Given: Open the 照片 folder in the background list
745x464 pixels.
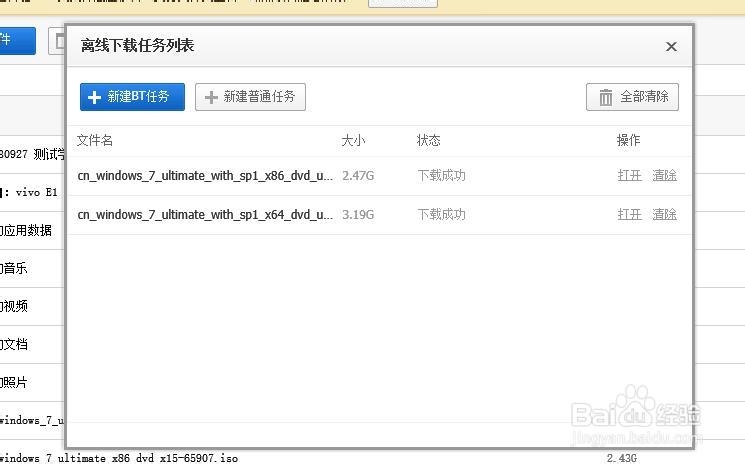Looking at the screenshot, I should coord(14,382).
